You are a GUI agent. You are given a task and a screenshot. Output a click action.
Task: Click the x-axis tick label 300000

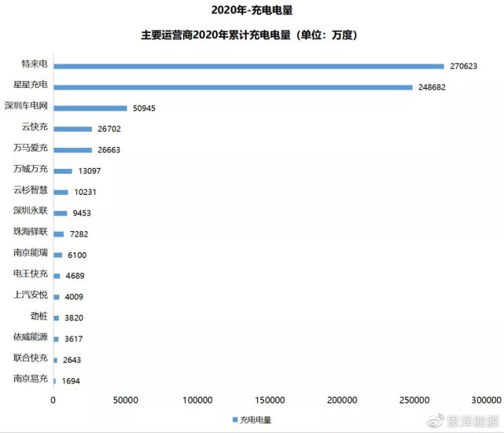coord(487,400)
